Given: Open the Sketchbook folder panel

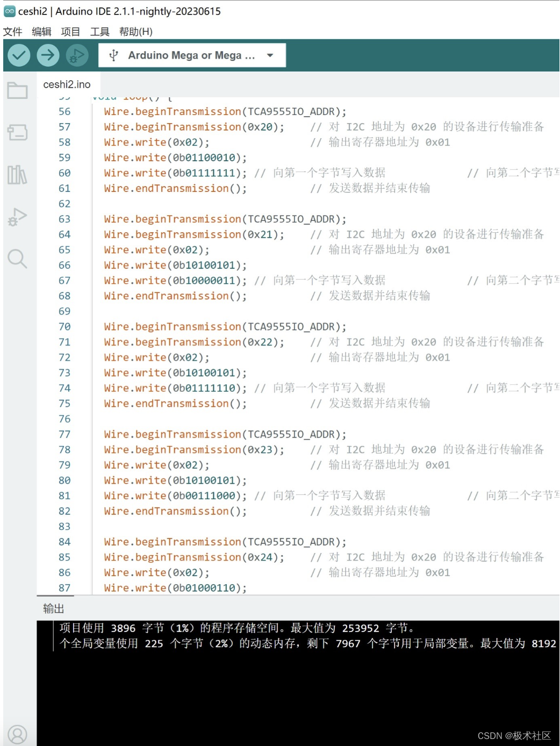Looking at the screenshot, I should pos(17,90).
